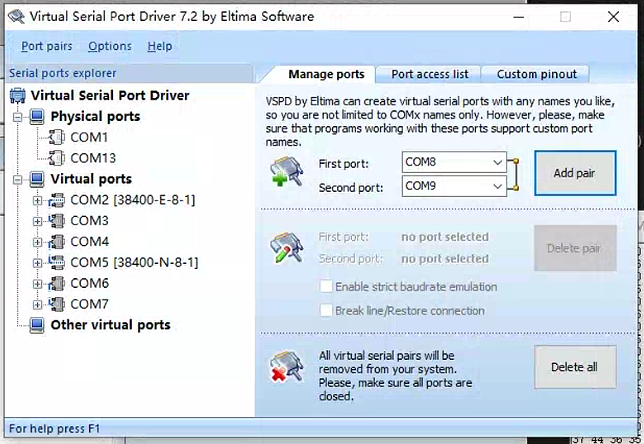Select COM5 [38400-N-8-1] in the tree
This screenshot has width=644, height=444.
[x=134, y=262]
